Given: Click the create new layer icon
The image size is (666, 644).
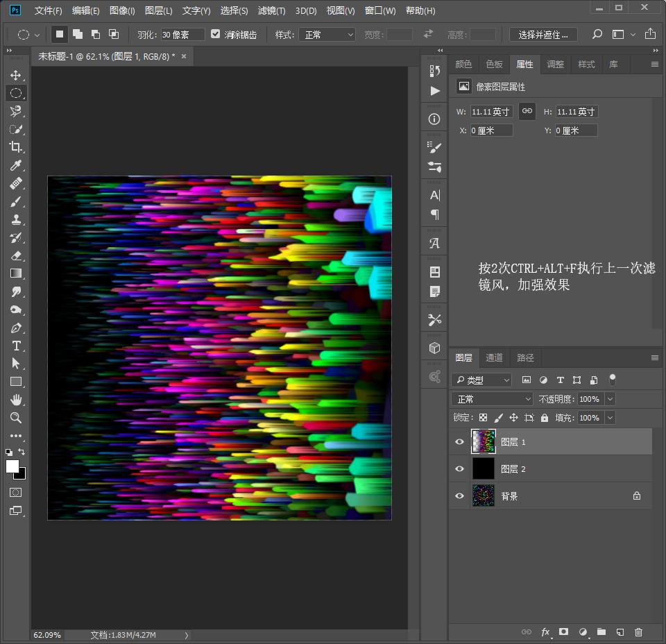Looking at the screenshot, I should (x=620, y=632).
